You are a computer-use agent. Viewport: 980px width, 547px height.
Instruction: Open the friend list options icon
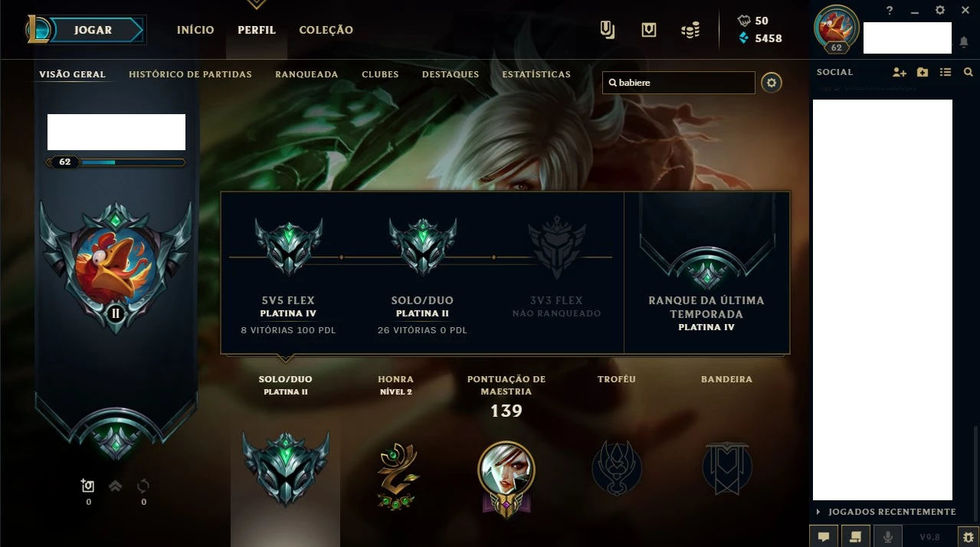946,72
